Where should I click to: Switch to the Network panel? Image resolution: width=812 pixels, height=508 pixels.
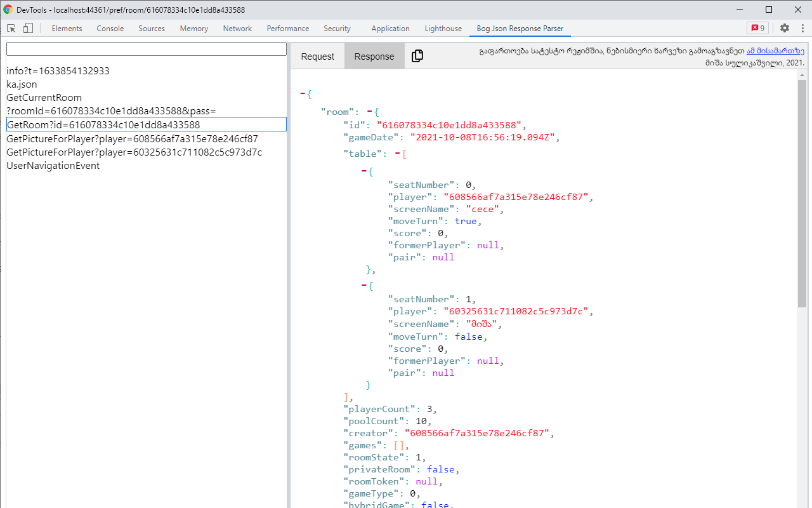click(237, 28)
